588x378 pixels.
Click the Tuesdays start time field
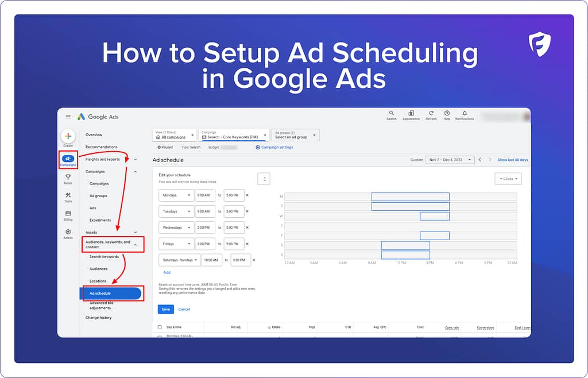[x=205, y=211]
